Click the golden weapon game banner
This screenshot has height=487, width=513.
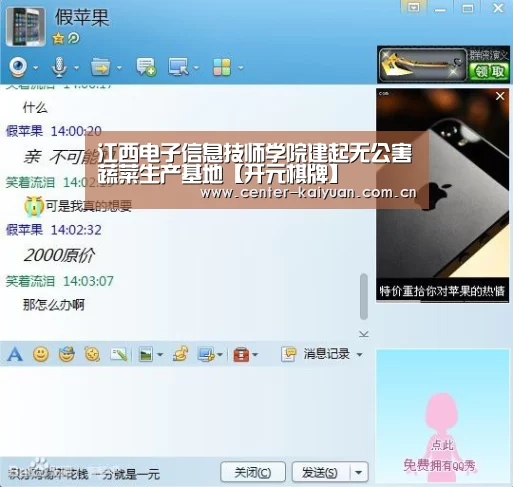pos(423,65)
